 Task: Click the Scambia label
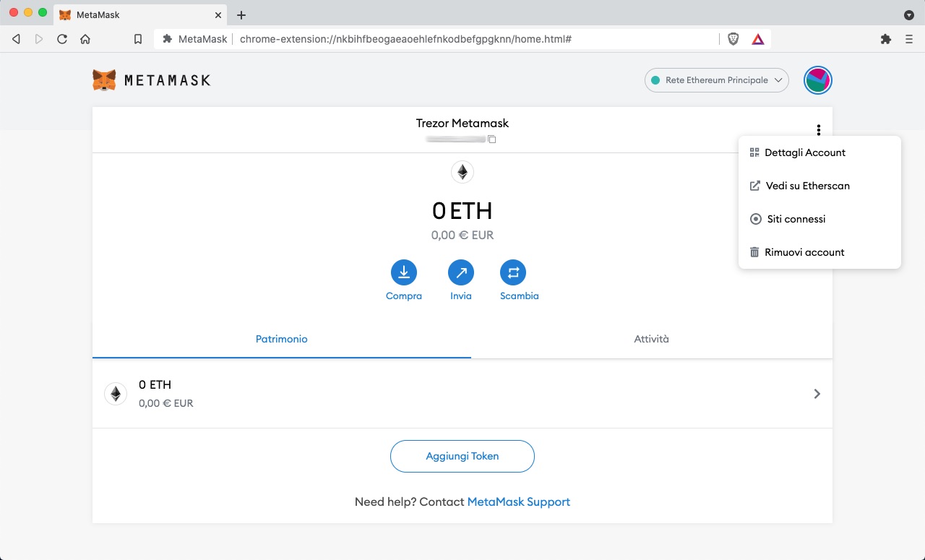(x=520, y=296)
